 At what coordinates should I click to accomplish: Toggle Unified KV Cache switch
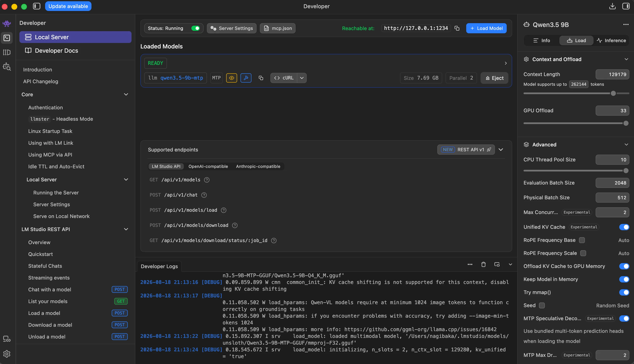(624, 227)
